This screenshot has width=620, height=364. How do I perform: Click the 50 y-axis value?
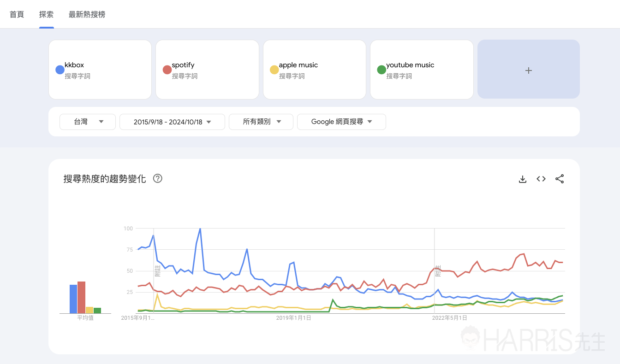click(130, 271)
